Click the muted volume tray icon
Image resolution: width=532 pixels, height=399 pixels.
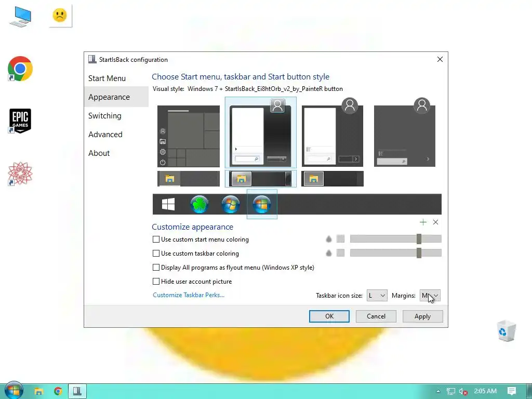[463, 392]
